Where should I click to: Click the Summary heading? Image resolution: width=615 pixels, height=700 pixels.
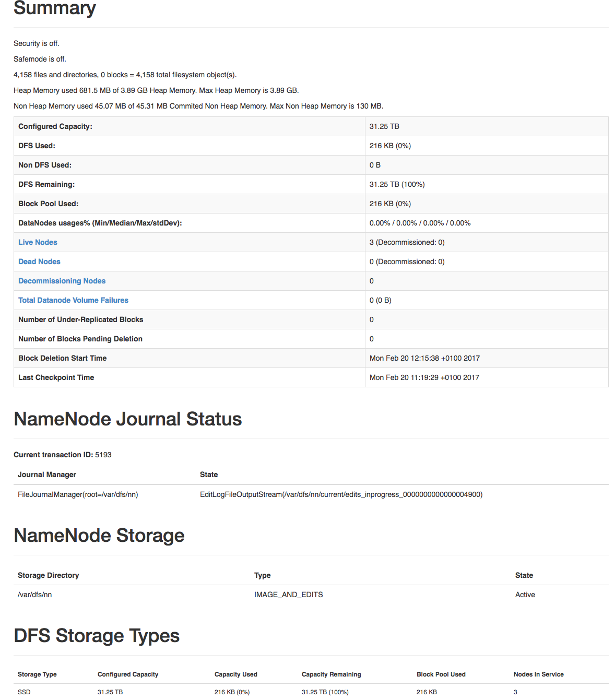pyautogui.click(x=54, y=9)
